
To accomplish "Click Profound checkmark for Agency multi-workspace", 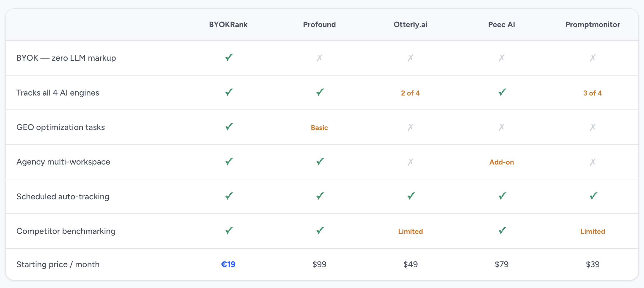I will point(320,162).
